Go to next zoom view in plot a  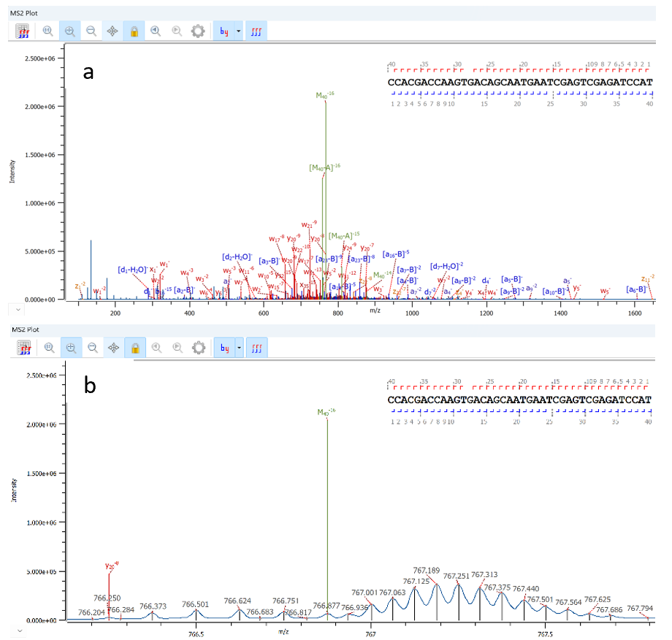(177, 31)
